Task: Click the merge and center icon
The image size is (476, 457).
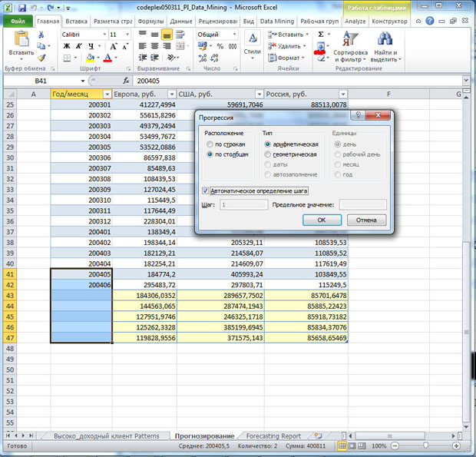Action: click(180, 46)
